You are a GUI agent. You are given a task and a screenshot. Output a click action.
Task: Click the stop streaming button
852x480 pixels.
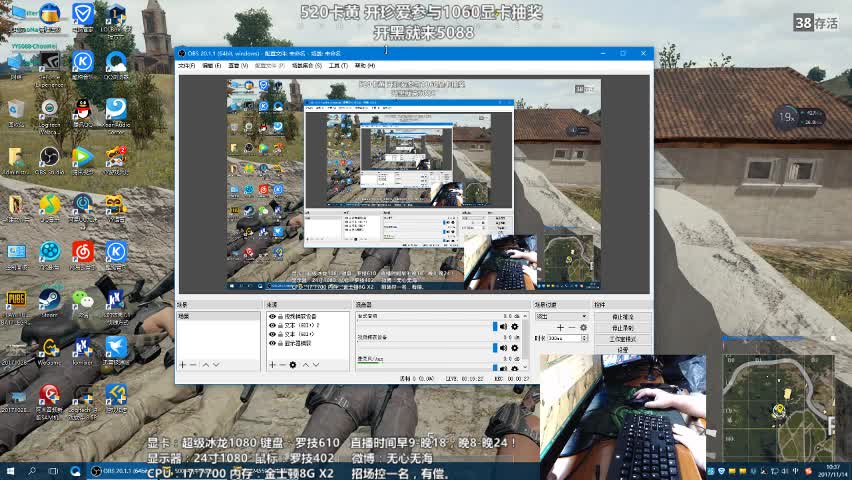622,316
